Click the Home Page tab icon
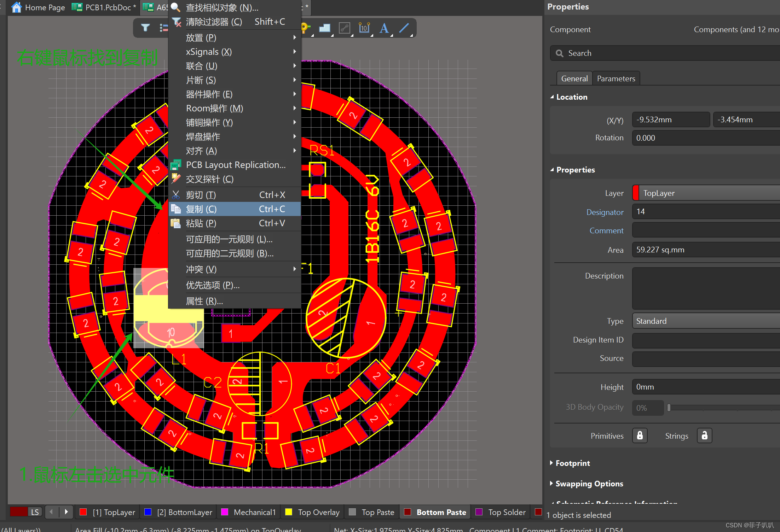780x532 pixels. [x=16, y=7]
